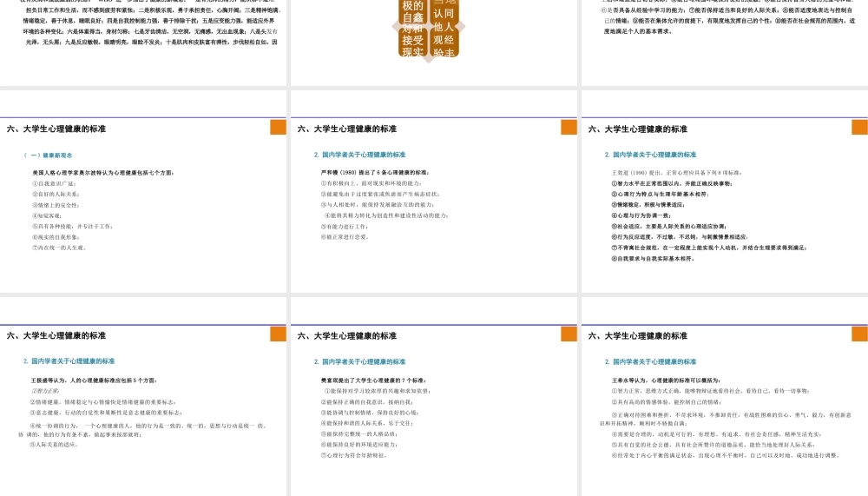The width and height of the screenshot is (868, 496).
Task: Click '⑥能保持良好的环境适应能力'
Action: (x=359, y=445)
